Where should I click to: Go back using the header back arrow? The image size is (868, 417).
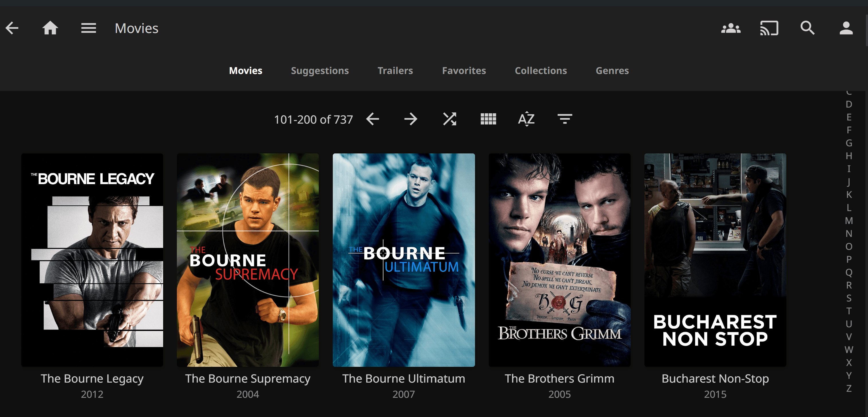[12, 28]
